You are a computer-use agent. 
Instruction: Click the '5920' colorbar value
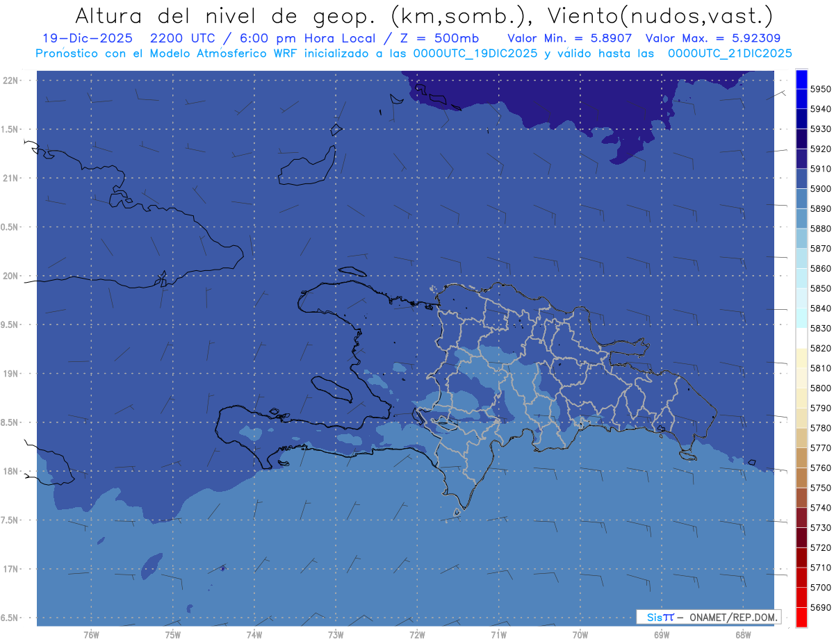click(x=820, y=149)
